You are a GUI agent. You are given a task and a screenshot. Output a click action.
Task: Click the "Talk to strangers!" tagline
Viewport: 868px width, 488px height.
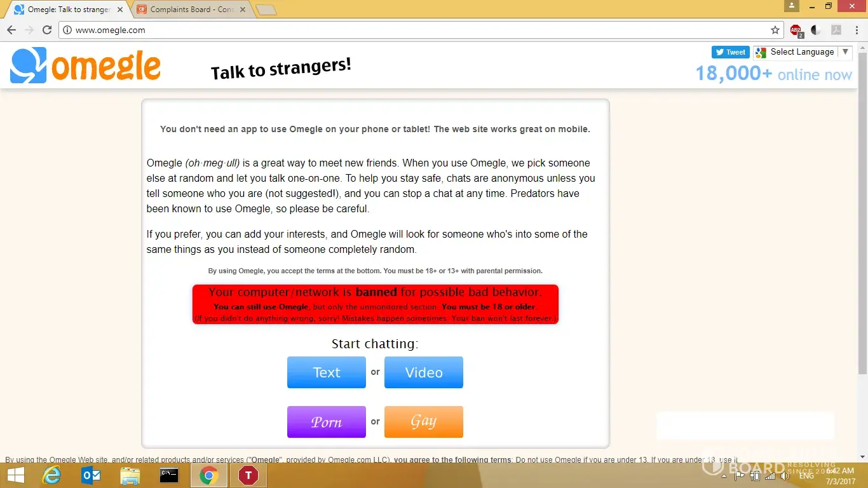(x=281, y=69)
